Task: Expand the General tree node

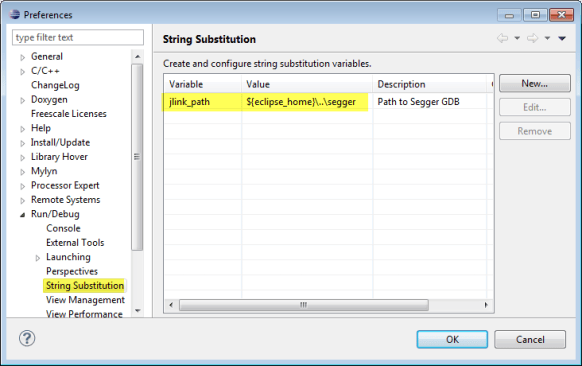Action: [23, 57]
